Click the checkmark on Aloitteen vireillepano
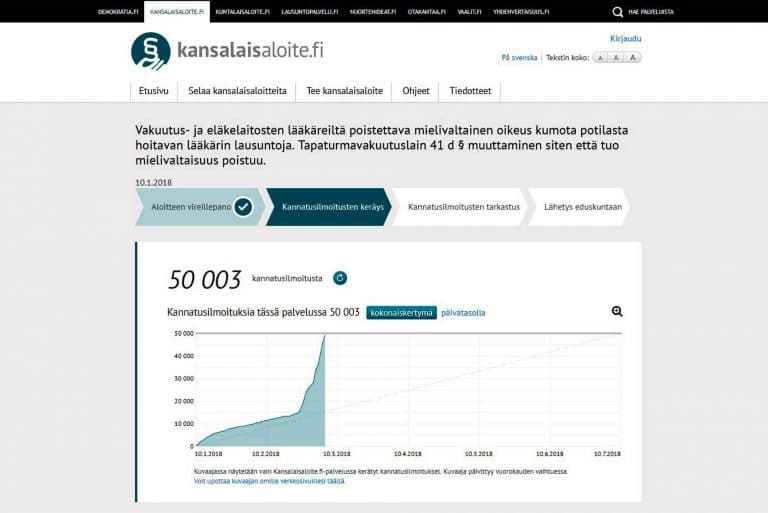Screen dimensions: 768x513 coord(244,207)
